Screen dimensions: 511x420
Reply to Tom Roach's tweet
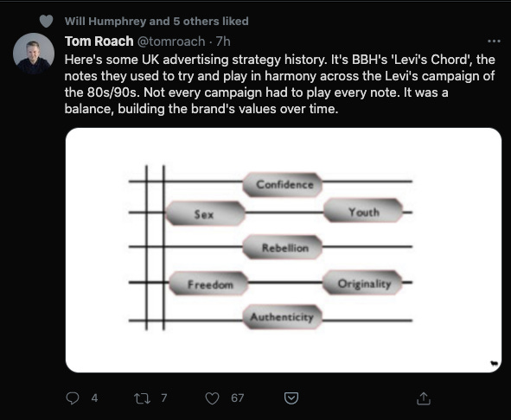pyautogui.click(x=73, y=398)
